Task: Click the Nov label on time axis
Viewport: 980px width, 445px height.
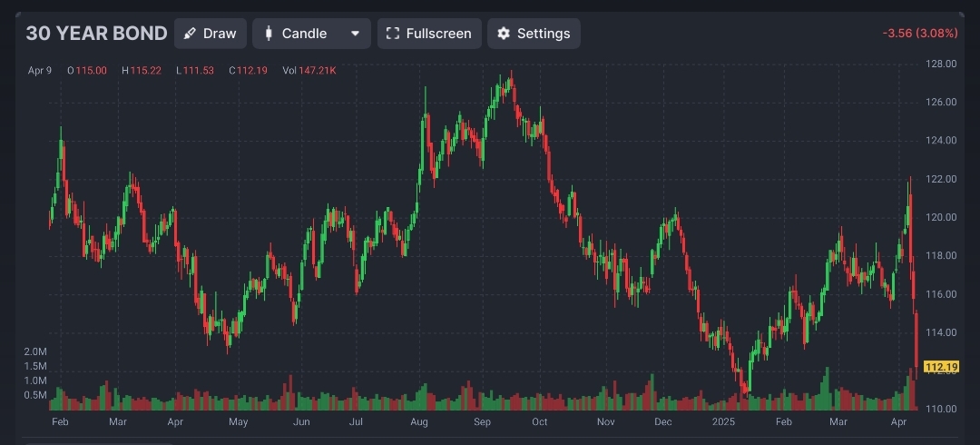Action: pyautogui.click(x=605, y=422)
